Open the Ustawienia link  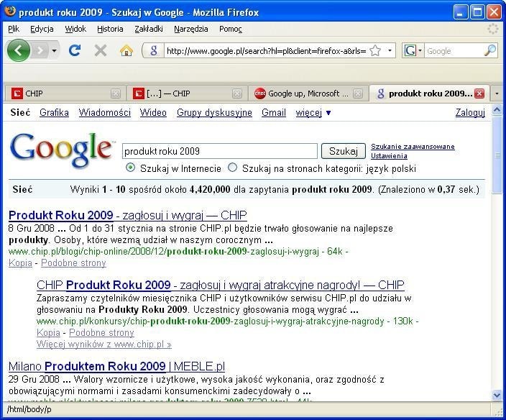[389, 156]
